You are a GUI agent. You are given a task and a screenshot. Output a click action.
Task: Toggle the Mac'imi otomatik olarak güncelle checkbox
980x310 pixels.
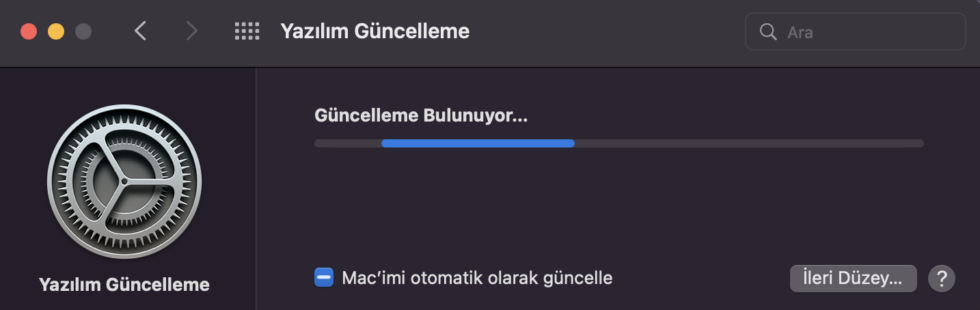[x=324, y=278]
